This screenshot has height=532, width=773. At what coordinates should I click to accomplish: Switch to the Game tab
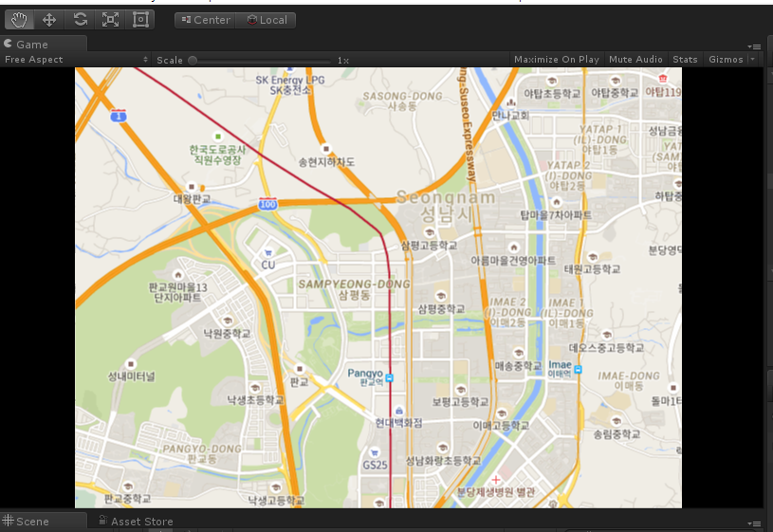(44, 44)
